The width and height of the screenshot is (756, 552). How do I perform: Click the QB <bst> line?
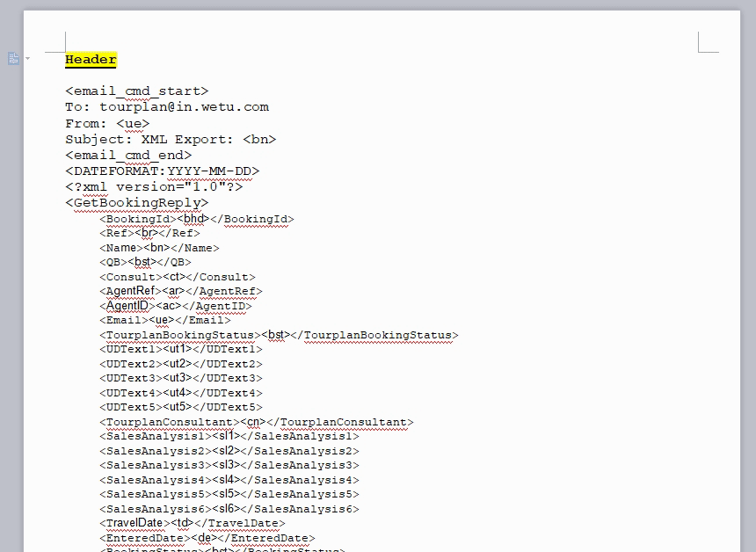tap(145, 262)
